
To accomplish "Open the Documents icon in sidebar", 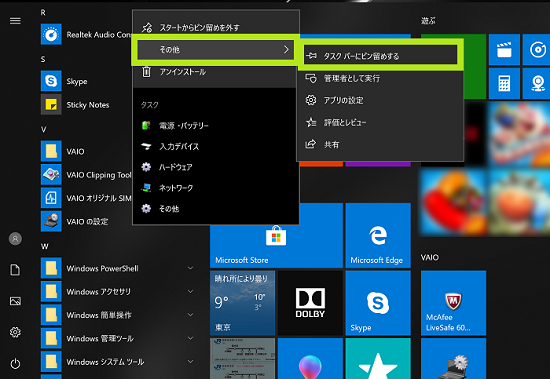I will tap(15, 270).
